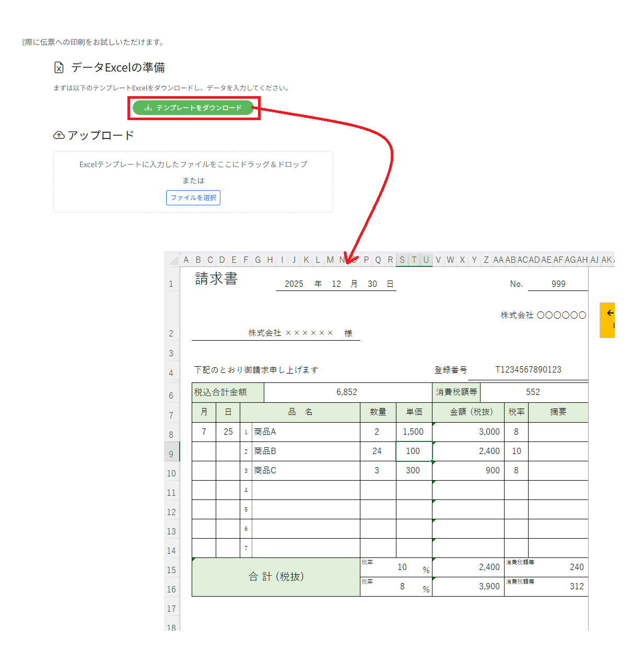Select the unit price cell containing 100
Viewport: 644px width, 652px height.
coord(413,451)
